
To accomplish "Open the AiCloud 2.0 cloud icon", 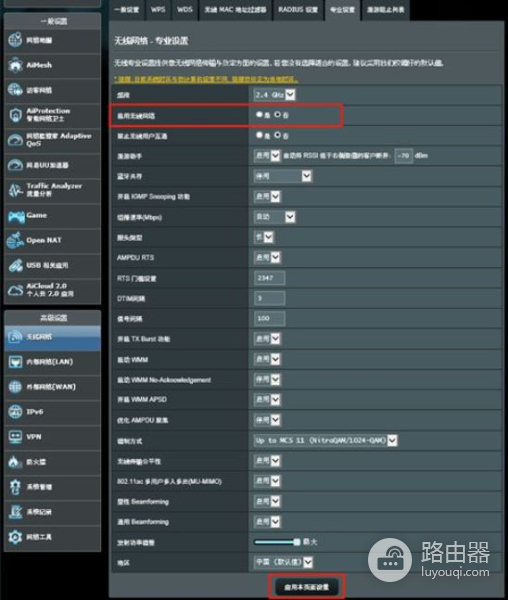I will point(15,290).
